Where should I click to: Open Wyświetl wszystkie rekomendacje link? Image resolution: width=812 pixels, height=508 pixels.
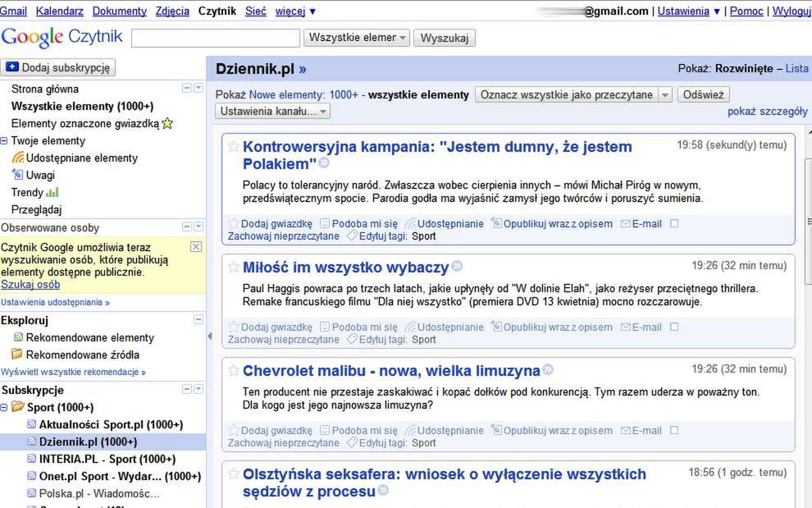click(x=74, y=372)
